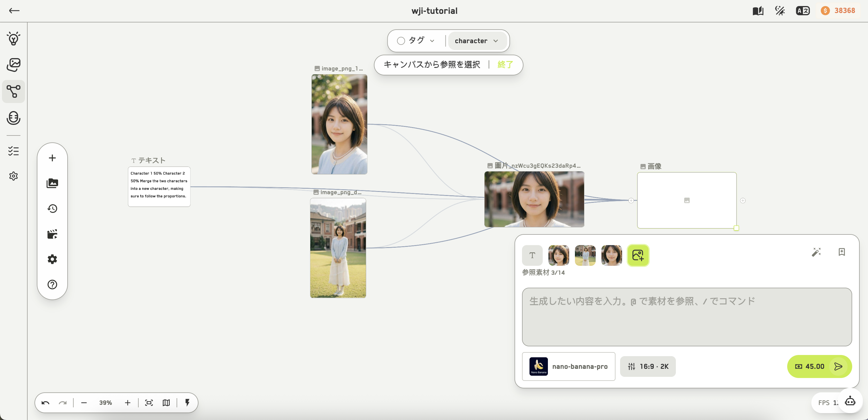Click the magic wand prompt enhance icon
868x420 pixels.
pyautogui.click(x=817, y=252)
